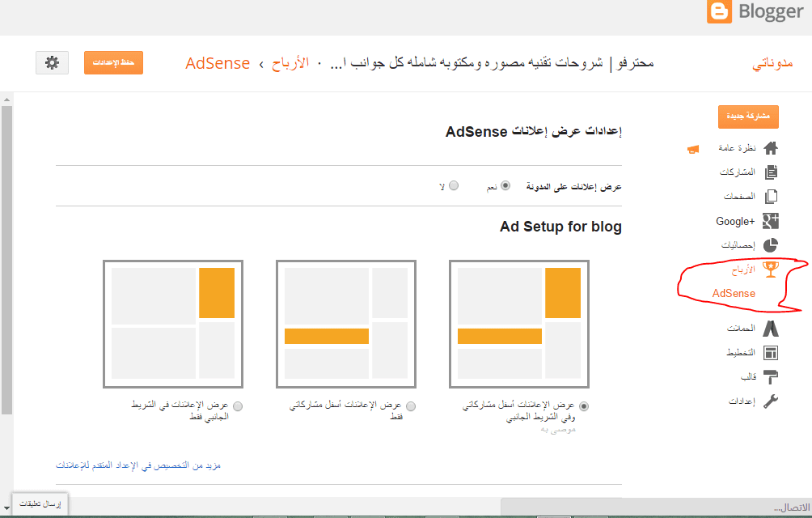Viewport: 812px width, 518px height.
Task: Click the Layout grid icon
Action: pos(771,353)
